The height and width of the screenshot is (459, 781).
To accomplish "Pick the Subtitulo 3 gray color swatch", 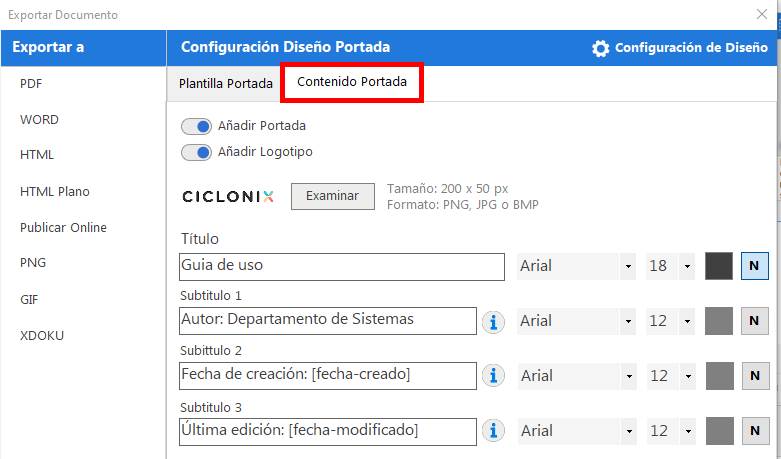I will 719,431.
